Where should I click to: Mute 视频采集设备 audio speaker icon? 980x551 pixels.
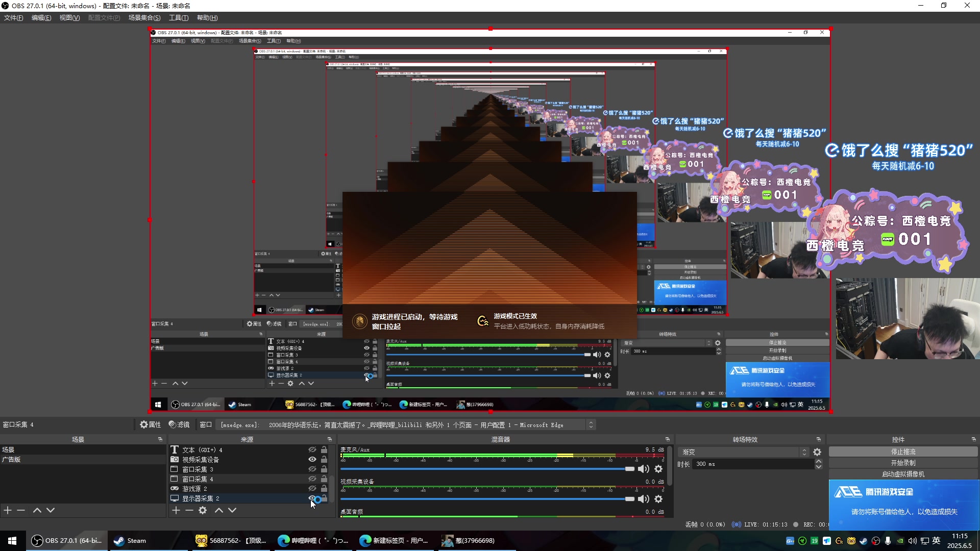point(644,499)
